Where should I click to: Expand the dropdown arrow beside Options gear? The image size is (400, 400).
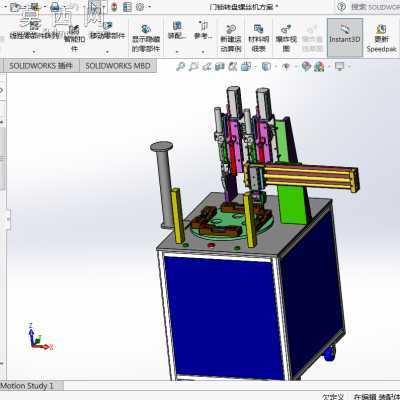coord(150,7)
